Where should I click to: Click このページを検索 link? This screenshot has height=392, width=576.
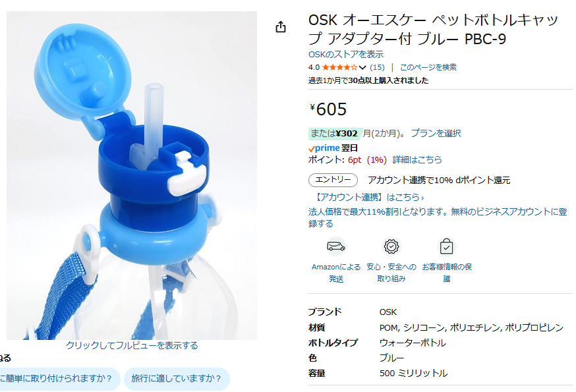point(428,67)
